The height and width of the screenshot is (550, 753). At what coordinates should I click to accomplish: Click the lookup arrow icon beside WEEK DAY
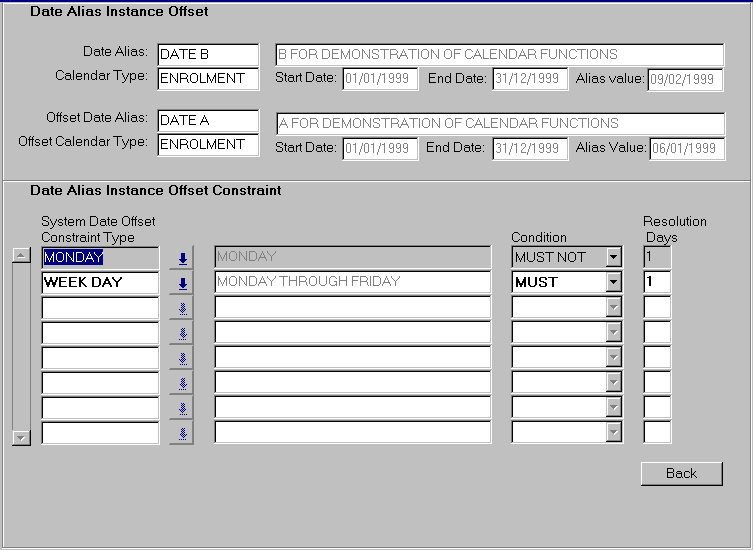(x=182, y=283)
